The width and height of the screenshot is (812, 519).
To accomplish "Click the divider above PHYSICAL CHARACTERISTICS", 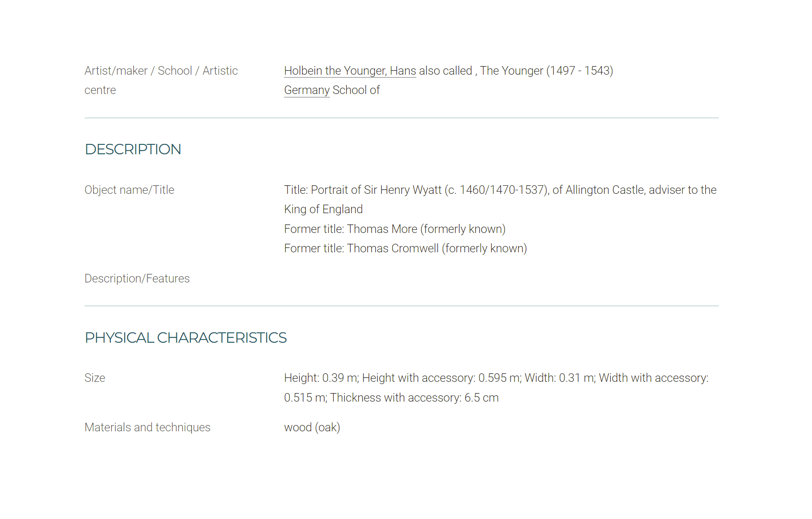I will (401, 306).
